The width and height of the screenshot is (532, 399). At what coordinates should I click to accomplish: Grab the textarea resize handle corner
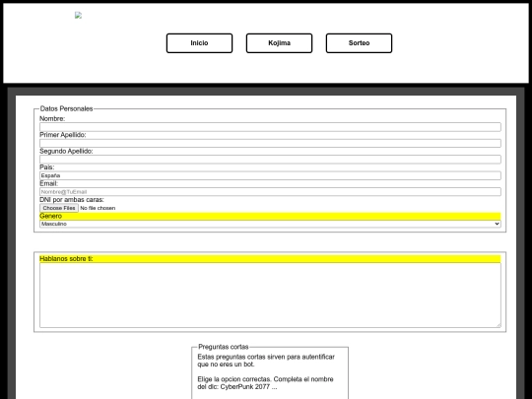pyautogui.click(x=499, y=325)
